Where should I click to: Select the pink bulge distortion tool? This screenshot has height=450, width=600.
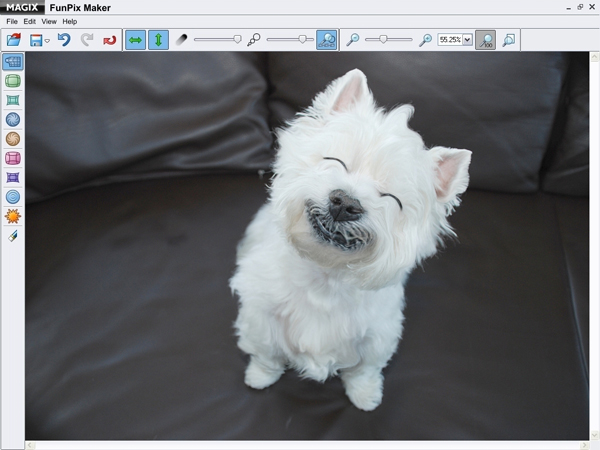coord(13,158)
